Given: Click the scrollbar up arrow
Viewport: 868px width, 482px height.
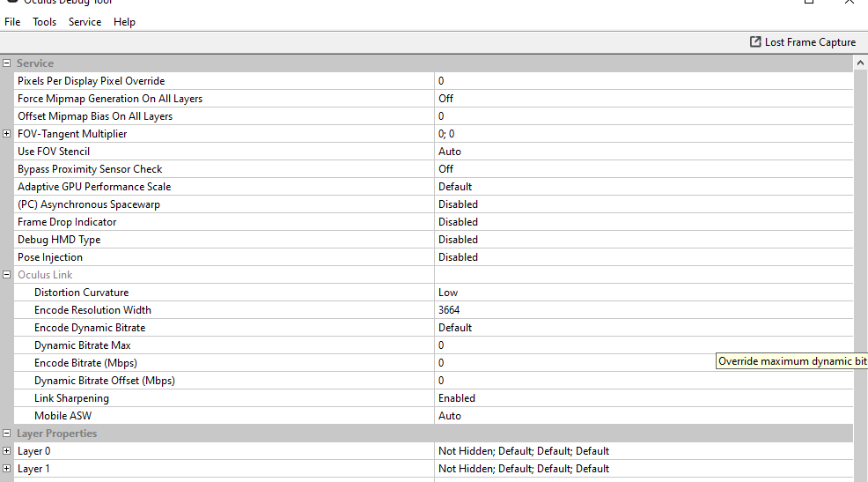Looking at the screenshot, I should coord(860,63).
